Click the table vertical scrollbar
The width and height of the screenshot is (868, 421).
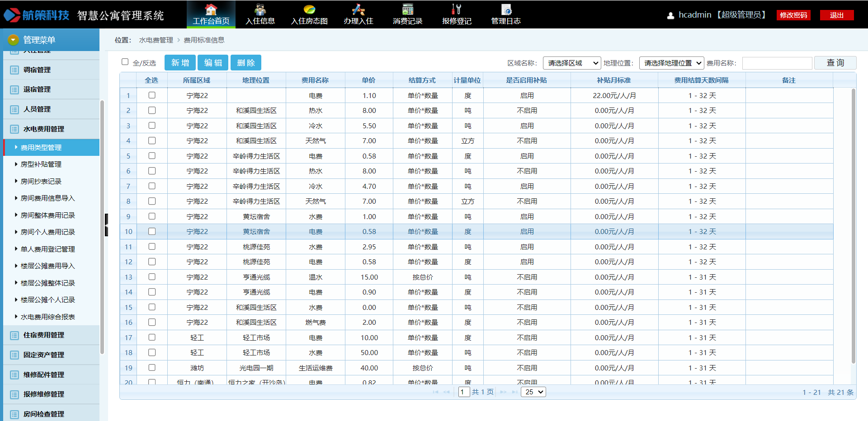854,226
